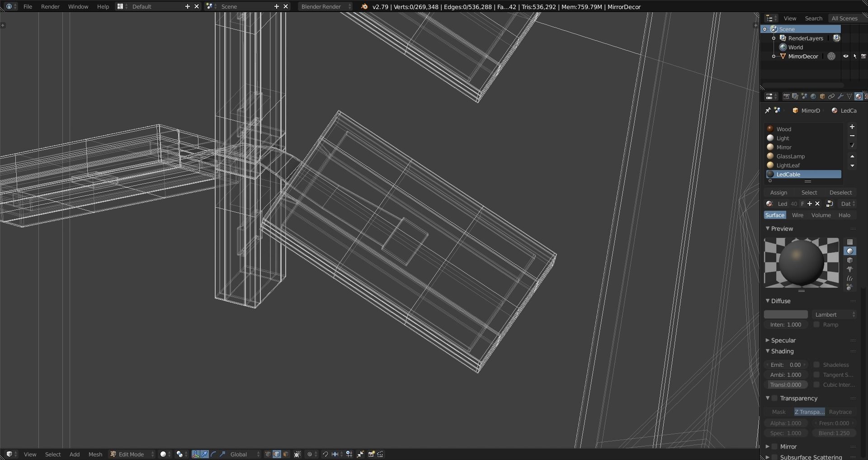Screen dimensions: 868x460
Task: Click the Deselect material button
Action: pyautogui.click(x=840, y=192)
